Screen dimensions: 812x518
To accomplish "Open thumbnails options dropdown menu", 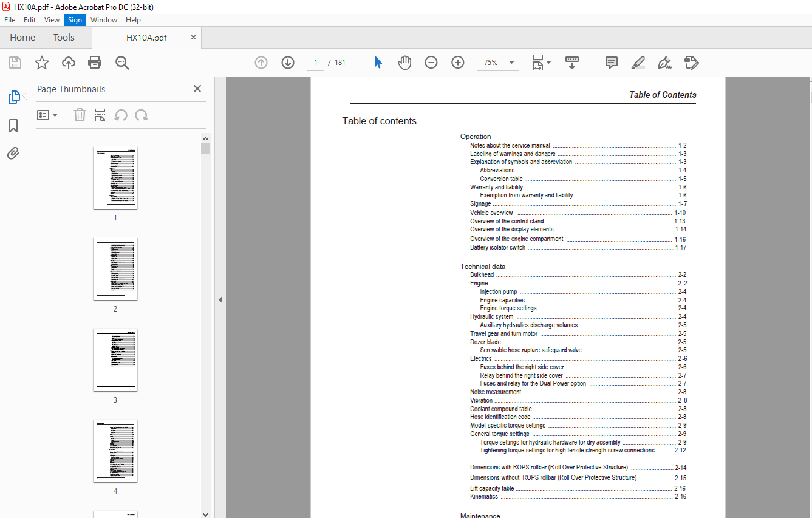I will (x=47, y=115).
